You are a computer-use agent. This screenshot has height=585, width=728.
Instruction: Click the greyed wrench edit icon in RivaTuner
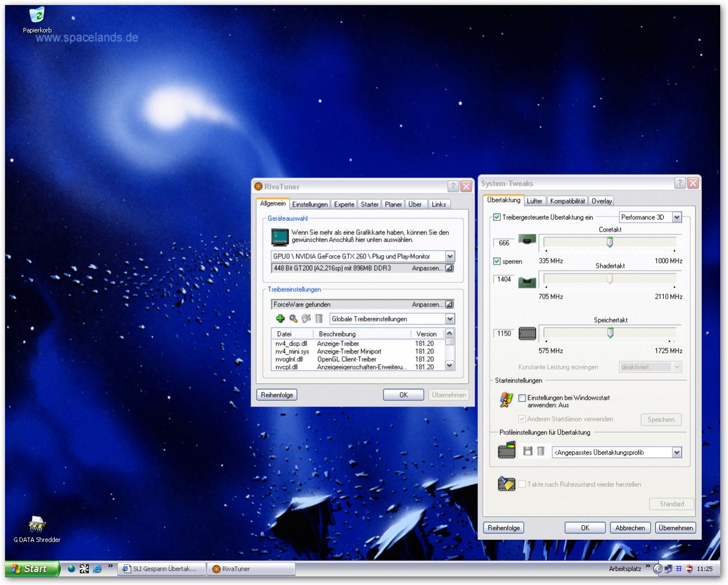(306, 319)
